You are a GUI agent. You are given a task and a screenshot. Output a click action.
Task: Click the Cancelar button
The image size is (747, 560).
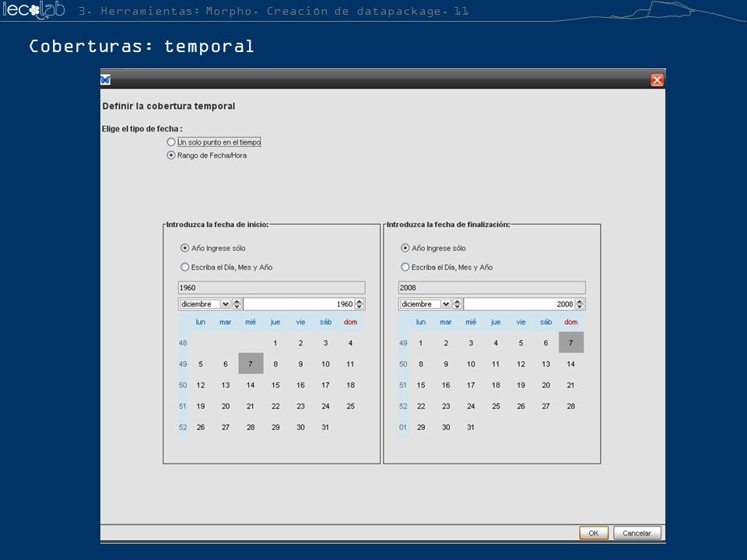(637, 533)
